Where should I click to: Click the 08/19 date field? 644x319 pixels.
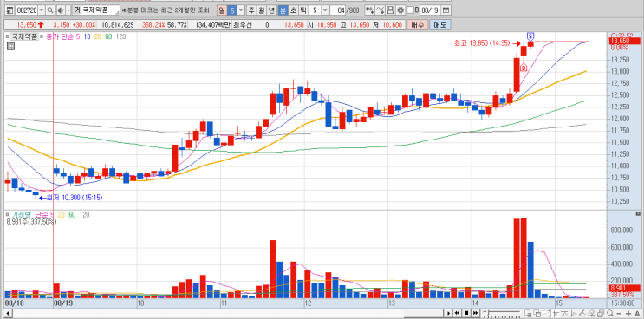click(430, 10)
